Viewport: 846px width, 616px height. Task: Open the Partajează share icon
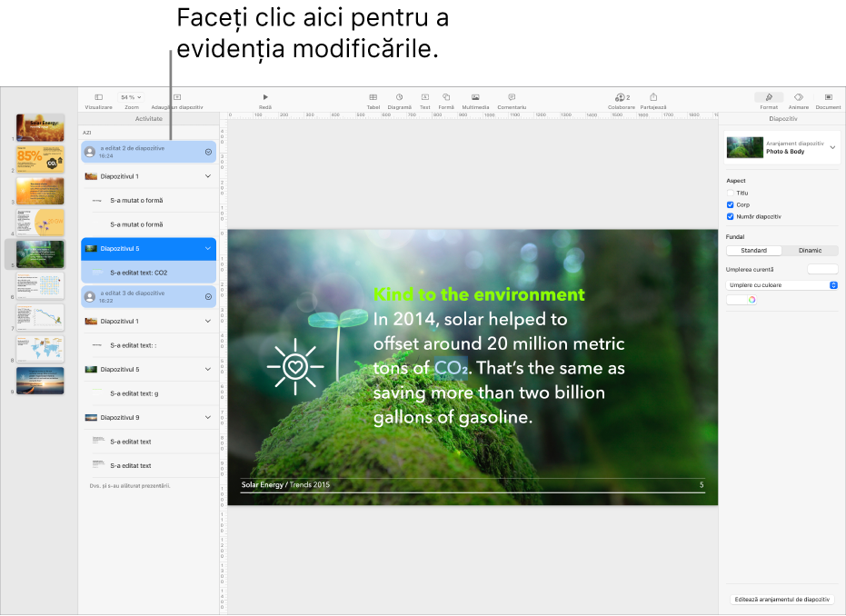652,97
